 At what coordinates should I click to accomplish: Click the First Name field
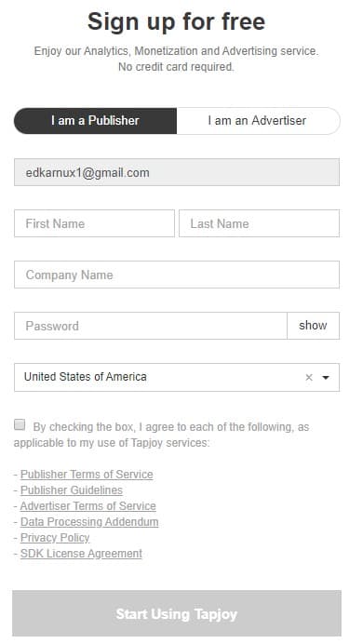click(x=94, y=223)
